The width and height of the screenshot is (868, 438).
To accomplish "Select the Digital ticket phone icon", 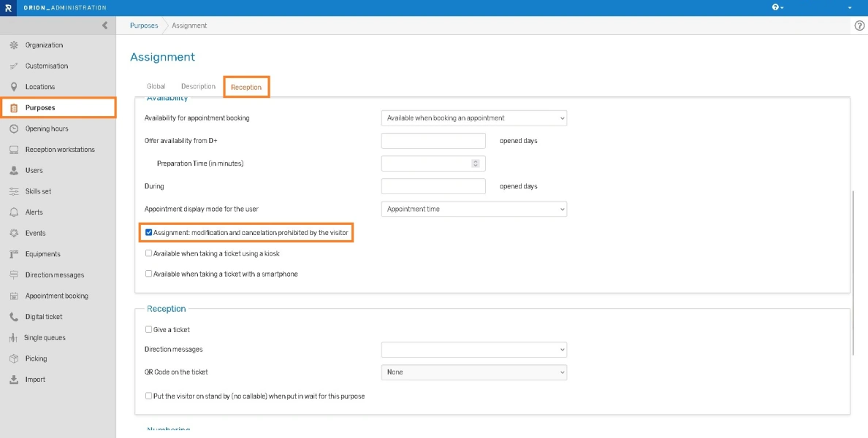I will click(13, 317).
